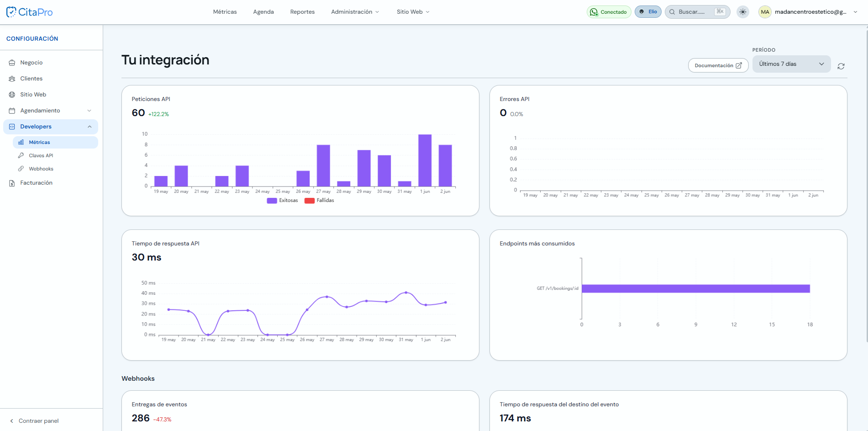Toggle Exitosas series in legend
The image size is (868, 431).
pos(283,201)
